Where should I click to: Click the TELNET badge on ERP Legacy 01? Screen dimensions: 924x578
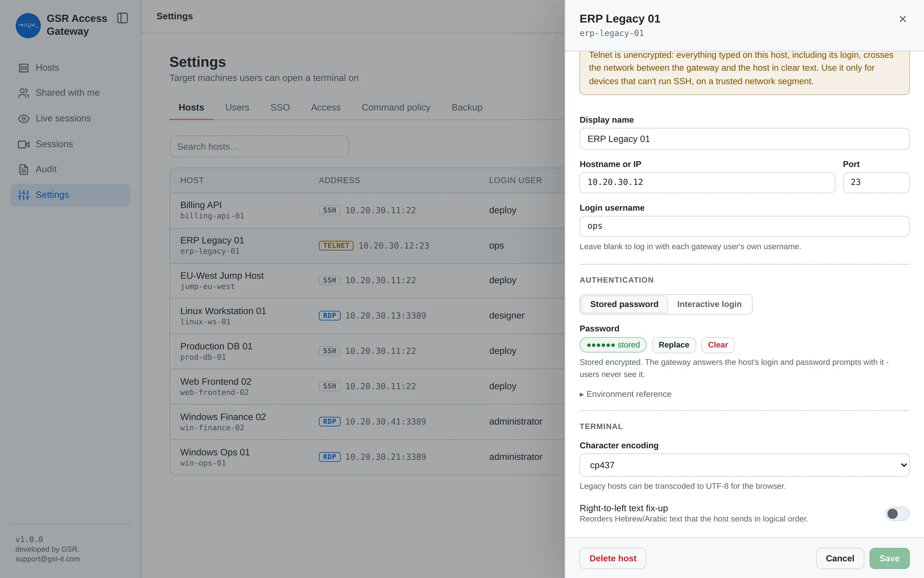click(x=336, y=245)
